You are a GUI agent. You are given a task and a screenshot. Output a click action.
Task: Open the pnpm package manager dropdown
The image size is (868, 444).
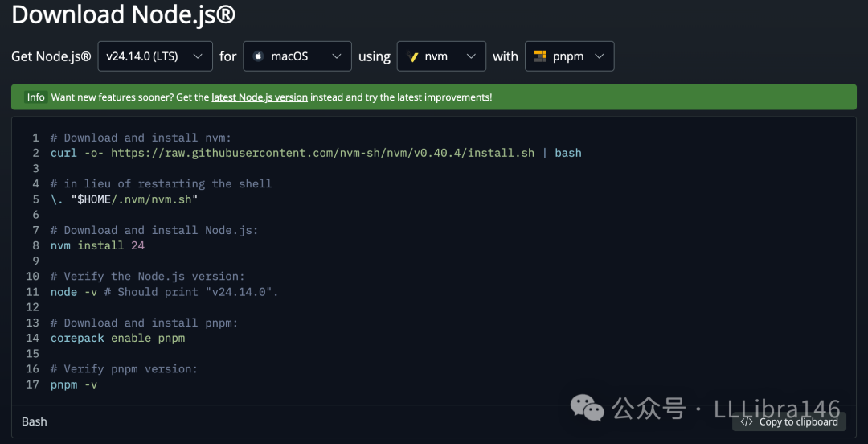569,56
